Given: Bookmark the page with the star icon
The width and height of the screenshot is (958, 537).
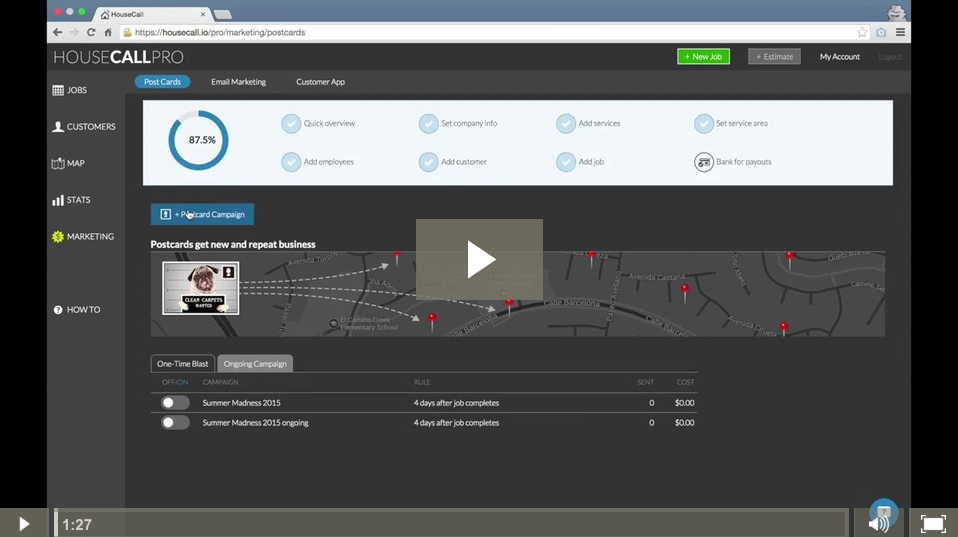Looking at the screenshot, I should pos(861,32).
